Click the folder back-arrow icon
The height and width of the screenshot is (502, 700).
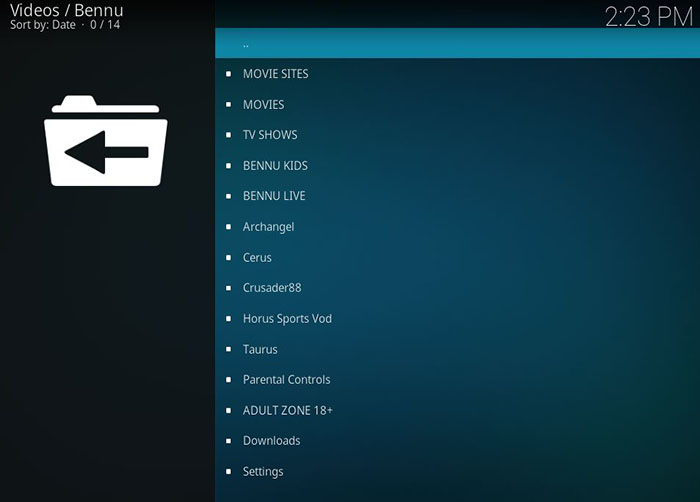tap(106, 141)
